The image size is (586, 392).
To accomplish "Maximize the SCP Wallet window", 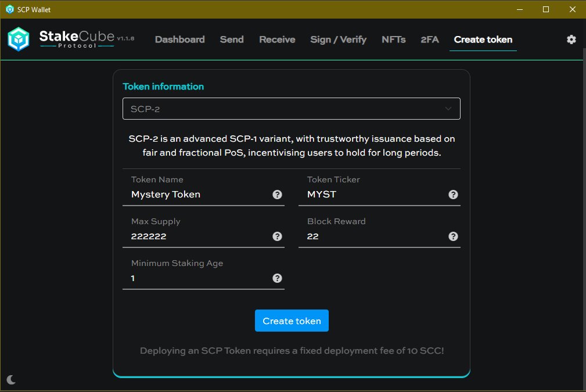I will [x=546, y=9].
